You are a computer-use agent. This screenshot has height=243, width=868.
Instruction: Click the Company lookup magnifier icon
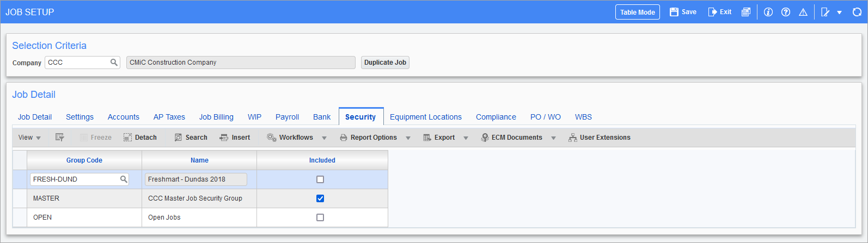click(114, 63)
